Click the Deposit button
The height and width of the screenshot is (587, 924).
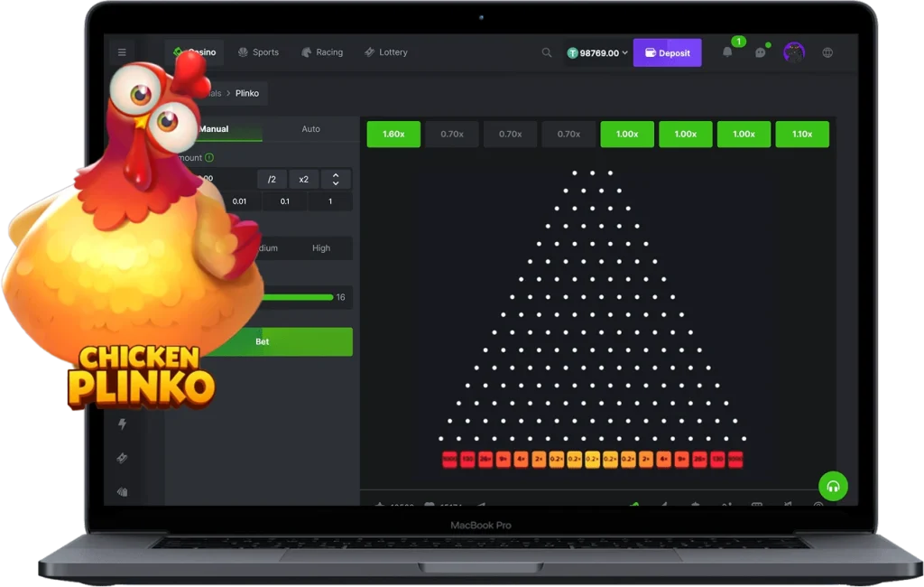(667, 52)
